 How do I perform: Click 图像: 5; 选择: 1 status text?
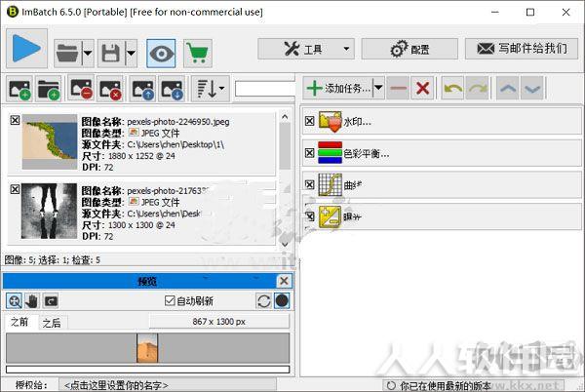pyautogui.click(x=52, y=260)
